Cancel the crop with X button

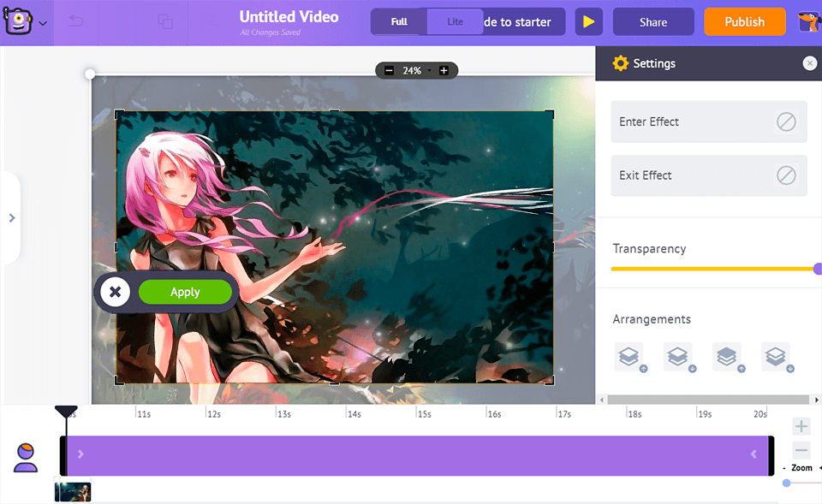tap(116, 293)
